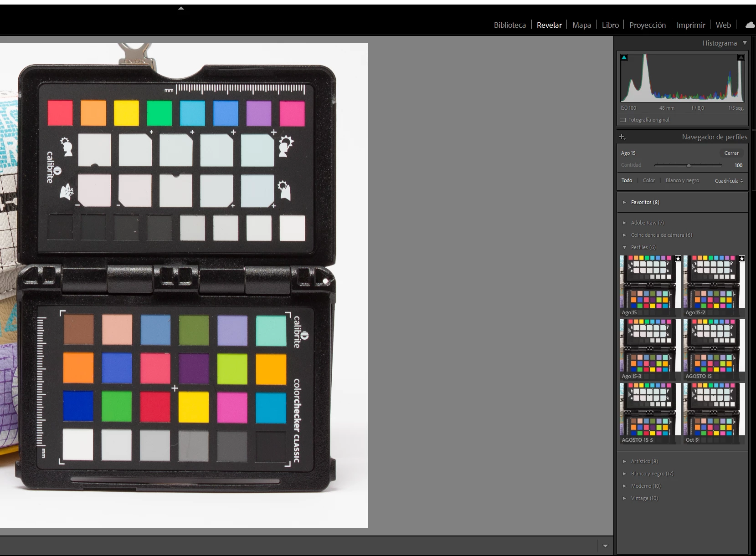Switch to the Web module
Image resolution: width=756 pixels, height=556 pixels.
(723, 25)
